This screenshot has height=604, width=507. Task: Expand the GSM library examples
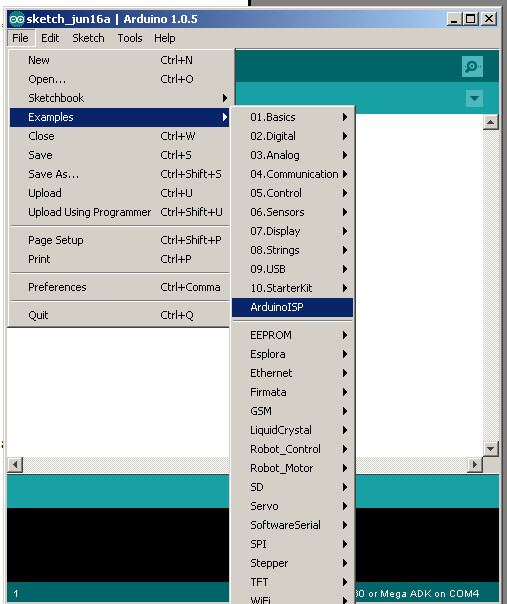click(x=292, y=411)
